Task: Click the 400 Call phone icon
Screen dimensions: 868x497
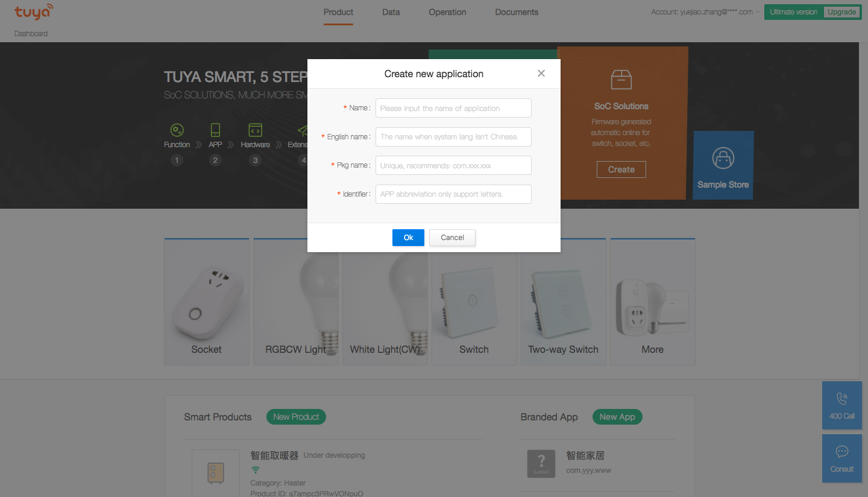Action: pyautogui.click(x=842, y=399)
